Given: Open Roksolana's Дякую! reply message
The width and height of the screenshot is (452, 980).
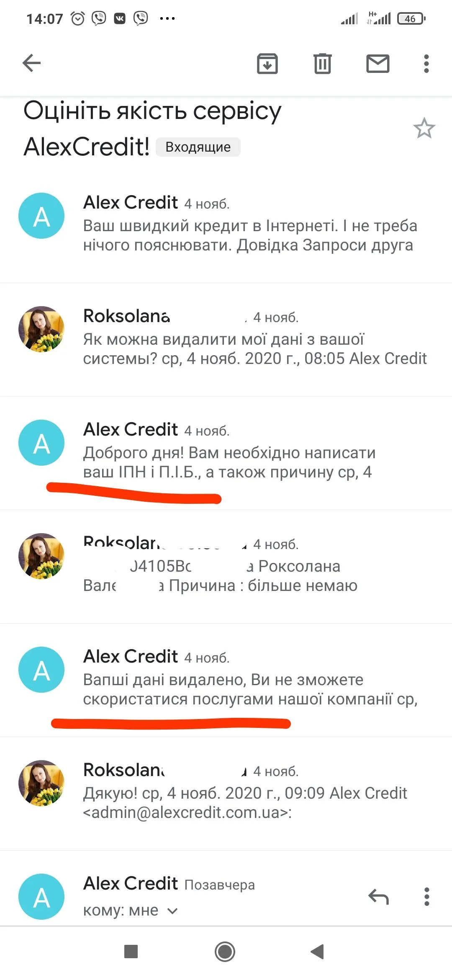Looking at the screenshot, I should click(226, 794).
